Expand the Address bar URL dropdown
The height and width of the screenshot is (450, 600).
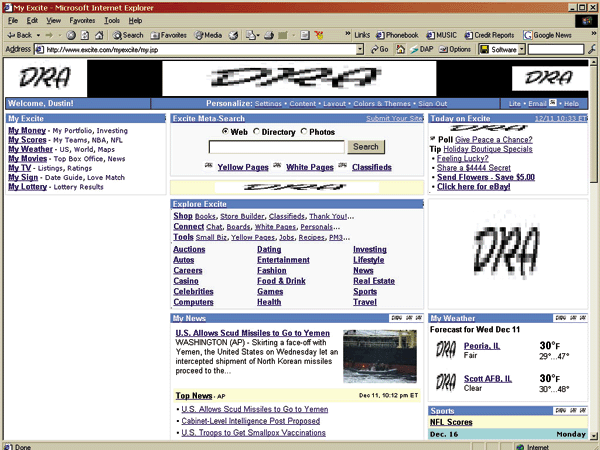362,48
